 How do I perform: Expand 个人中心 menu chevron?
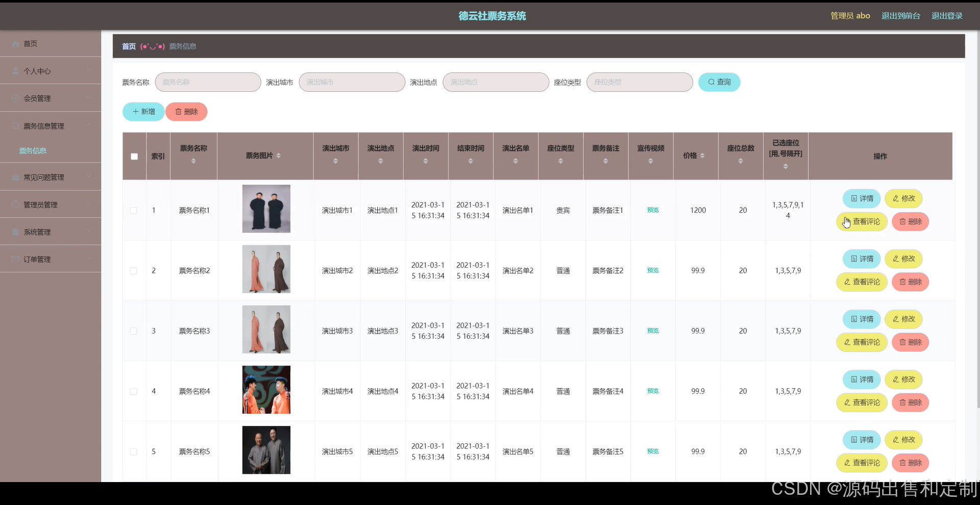tap(89, 71)
